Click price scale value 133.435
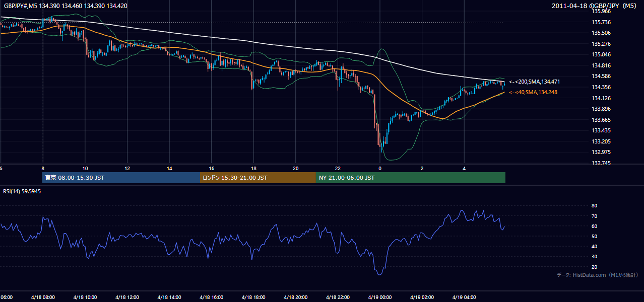This screenshot has width=644, height=302. (602, 130)
